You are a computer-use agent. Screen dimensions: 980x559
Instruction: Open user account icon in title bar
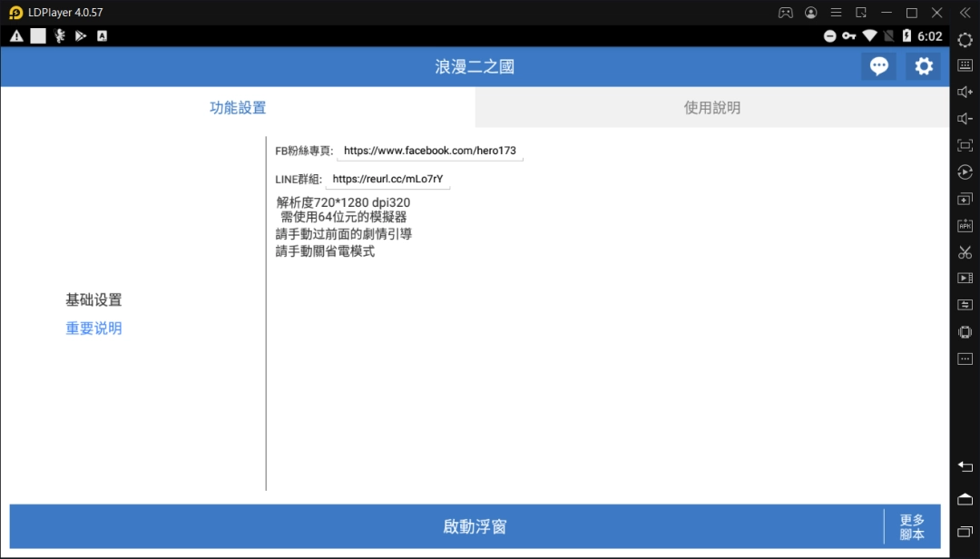tap(811, 13)
